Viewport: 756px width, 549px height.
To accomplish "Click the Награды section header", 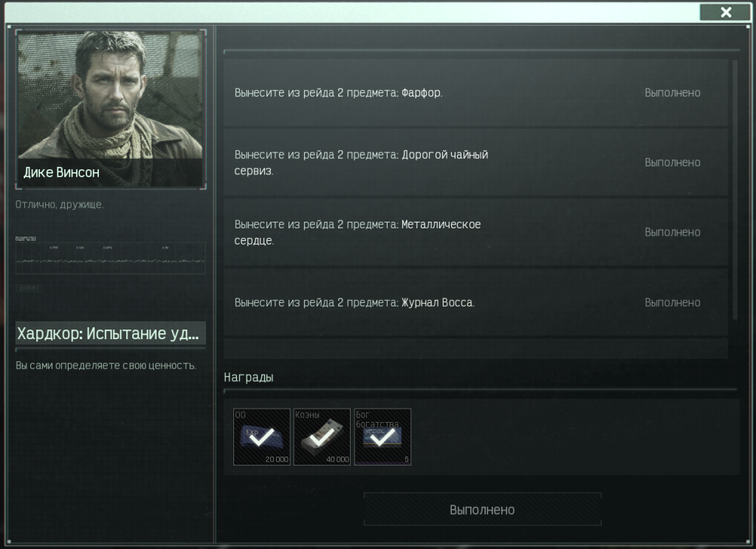I will click(248, 378).
